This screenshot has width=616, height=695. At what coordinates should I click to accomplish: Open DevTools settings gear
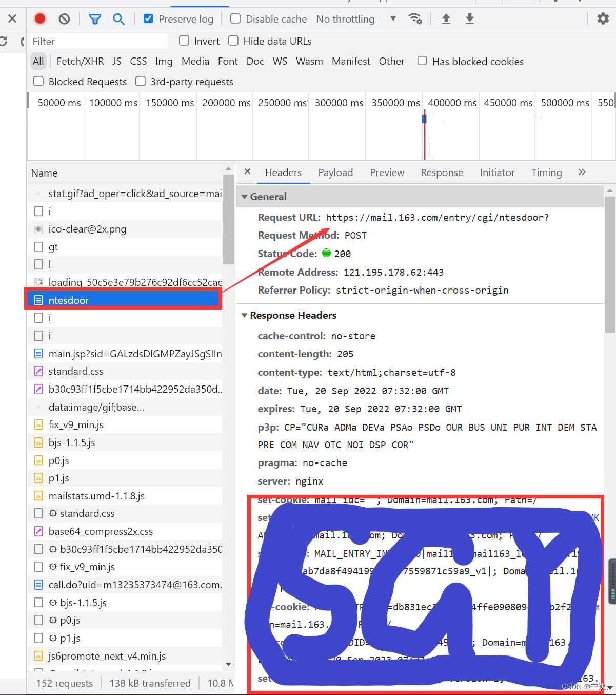[603, 18]
